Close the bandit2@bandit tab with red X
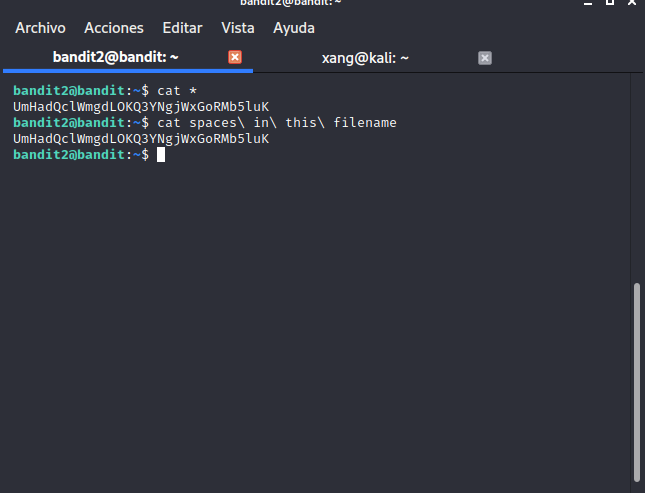 pyautogui.click(x=235, y=57)
